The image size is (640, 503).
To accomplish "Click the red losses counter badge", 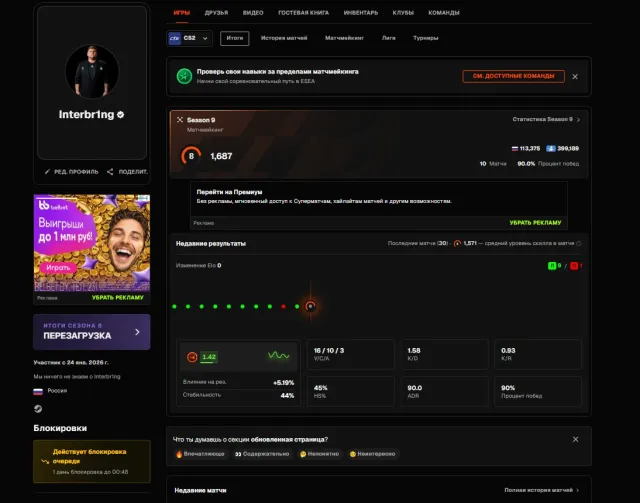I will click(576, 266).
